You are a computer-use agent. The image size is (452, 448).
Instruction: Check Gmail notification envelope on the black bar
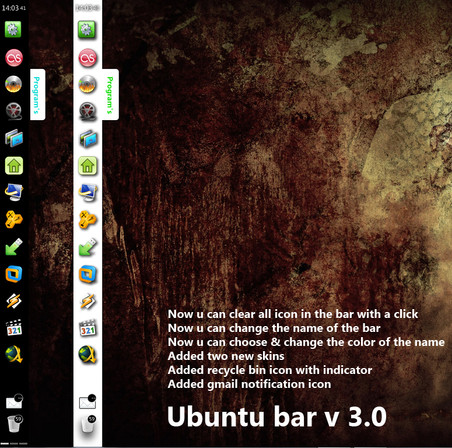tap(14, 401)
